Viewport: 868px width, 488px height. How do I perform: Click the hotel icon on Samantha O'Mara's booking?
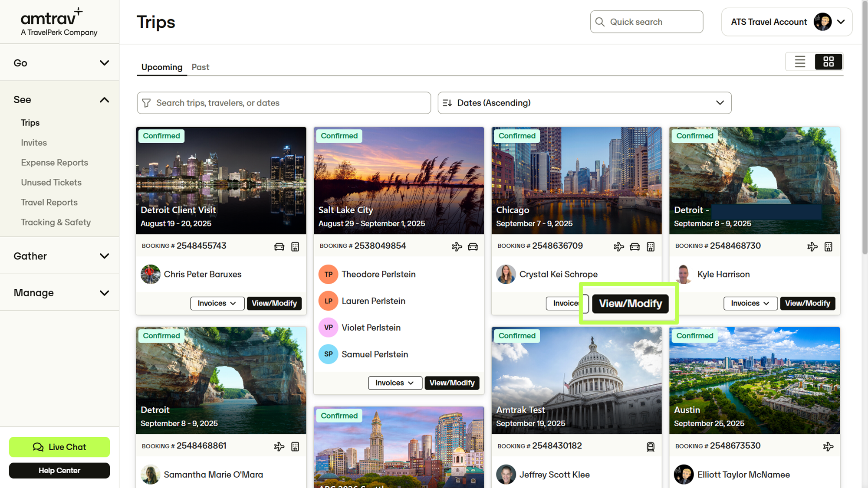(x=295, y=446)
